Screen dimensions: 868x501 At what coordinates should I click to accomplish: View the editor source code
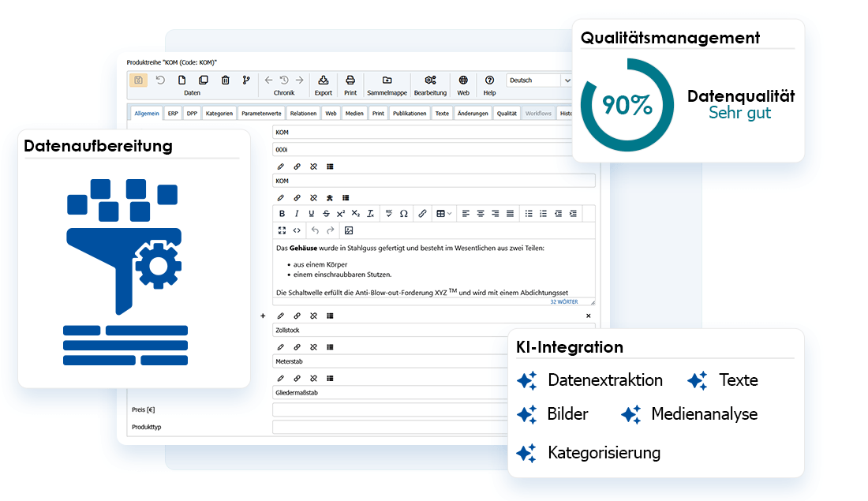click(297, 230)
